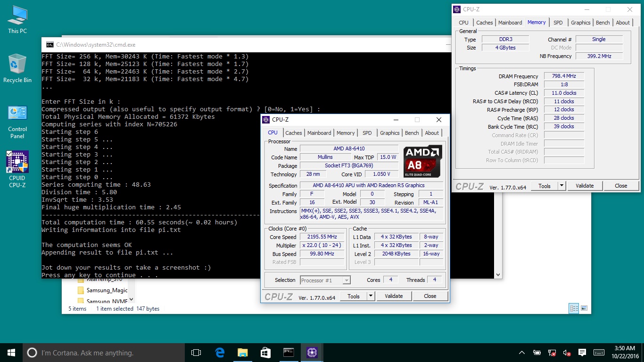Switch Explorer to large icons view

tap(584, 309)
